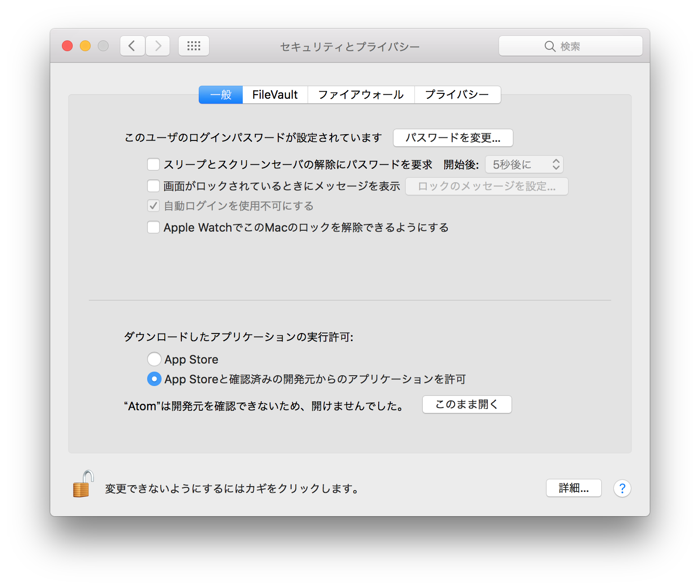This screenshot has height=588, width=700.
Task: Click the forward navigation arrow
Action: 157,46
